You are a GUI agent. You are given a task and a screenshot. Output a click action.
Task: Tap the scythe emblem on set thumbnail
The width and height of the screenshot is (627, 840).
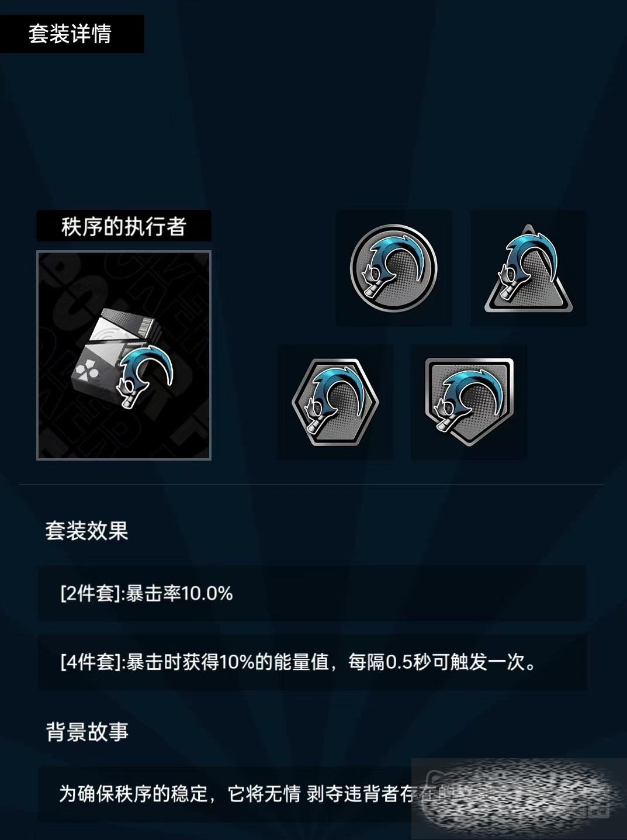click(146, 376)
